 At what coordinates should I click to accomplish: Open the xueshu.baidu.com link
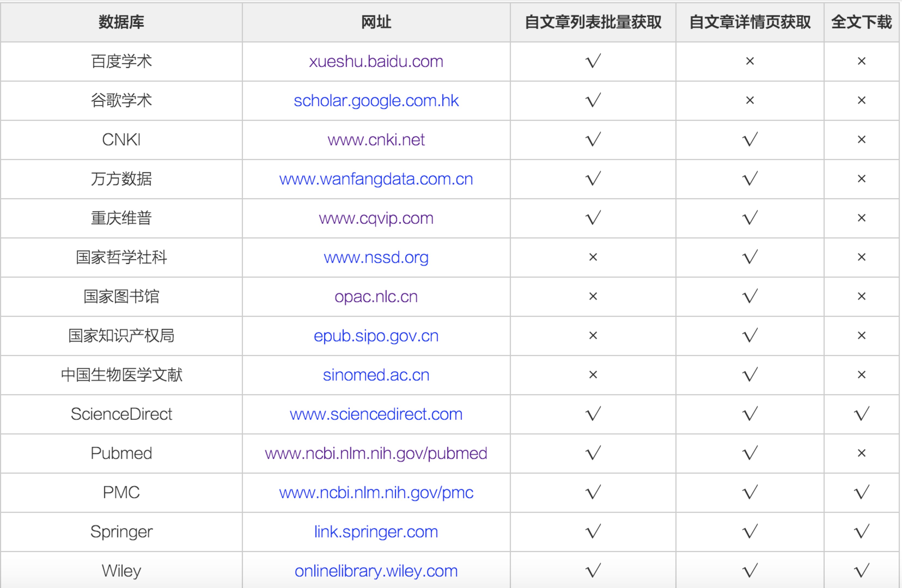[x=376, y=61]
